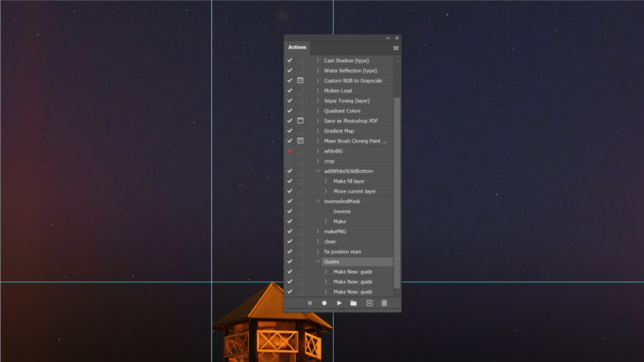Select the Inverse step
644x362 pixels.
(342, 211)
